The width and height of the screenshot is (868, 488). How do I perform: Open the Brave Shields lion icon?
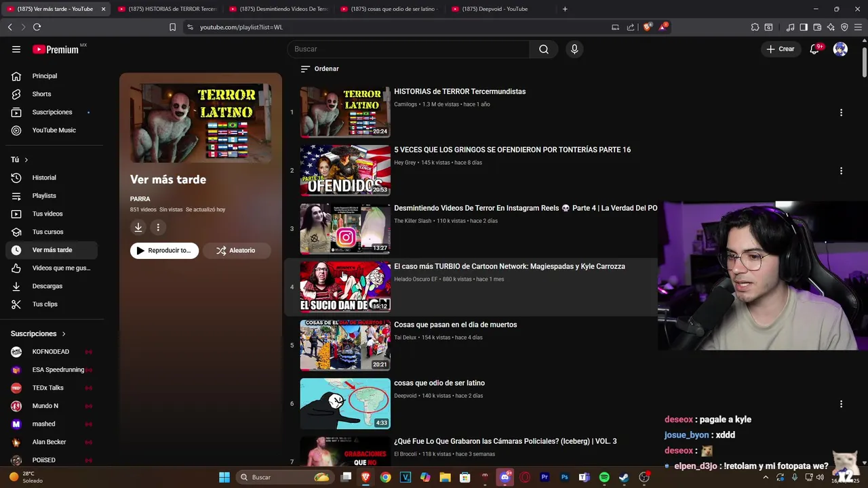(x=648, y=27)
